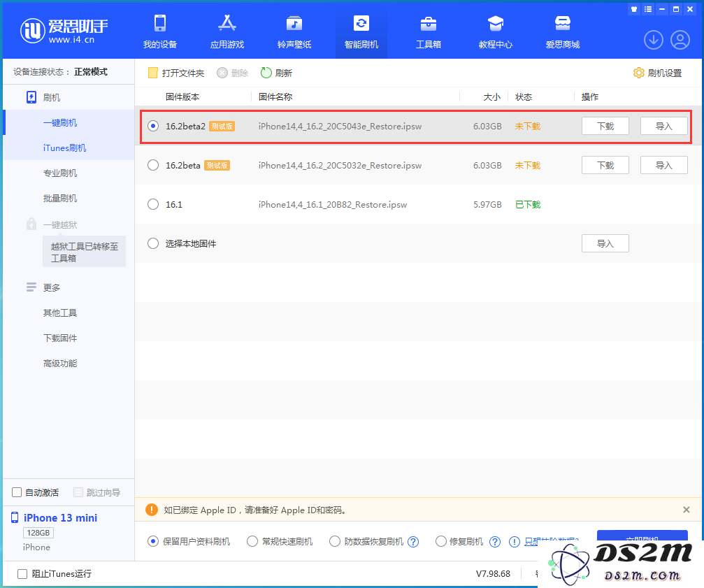
Task: Open 批量刷机 in sidebar
Action: (60, 198)
